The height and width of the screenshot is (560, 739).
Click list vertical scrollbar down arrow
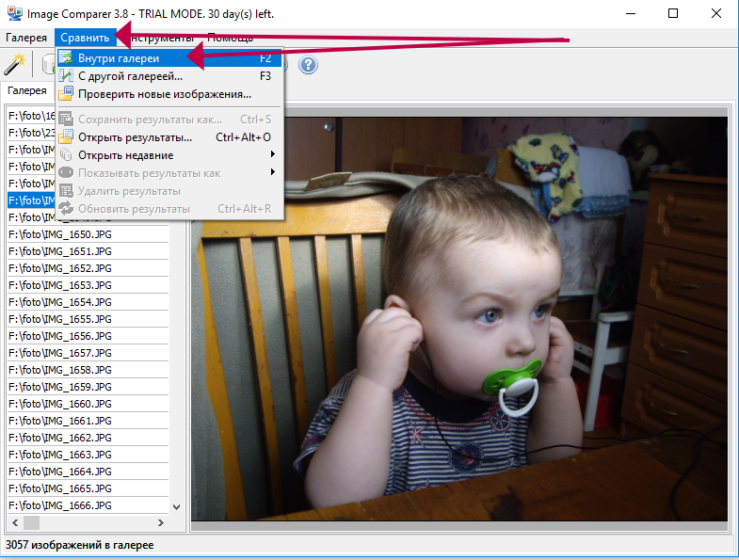pos(175,505)
